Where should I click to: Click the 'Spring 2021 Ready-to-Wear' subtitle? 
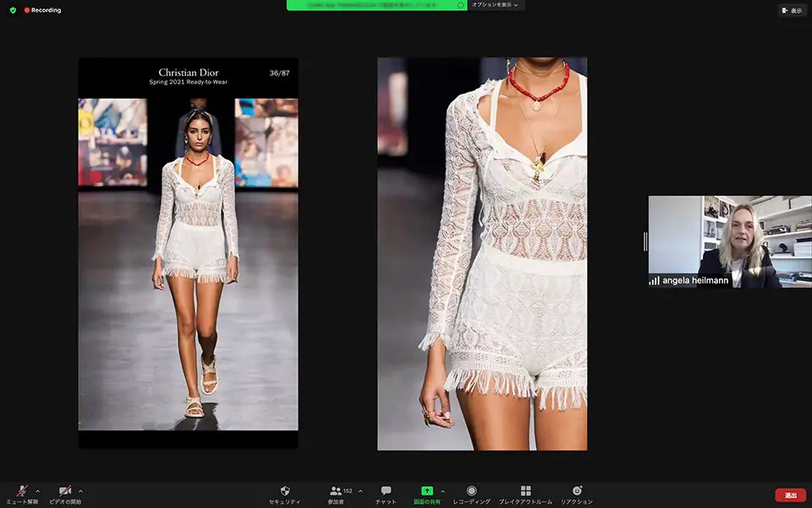pyautogui.click(x=189, y=82)
